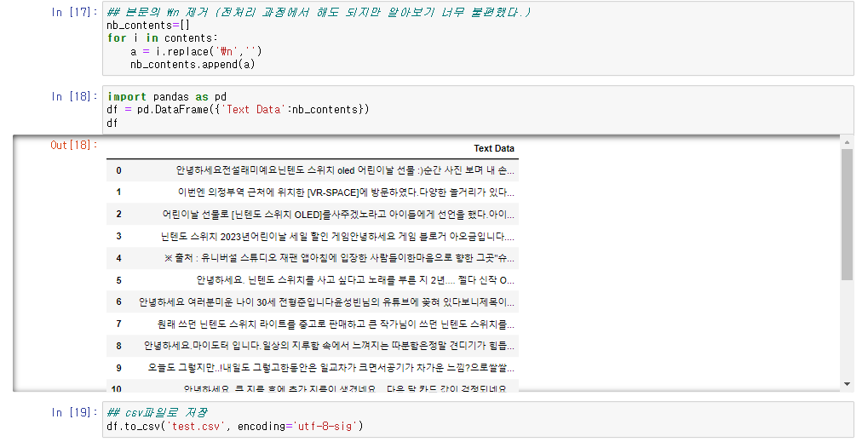868x442 pixels.
Task: Click the row 1 text mentioning [VR-SPACE]
Action: [x=346, y=192]
